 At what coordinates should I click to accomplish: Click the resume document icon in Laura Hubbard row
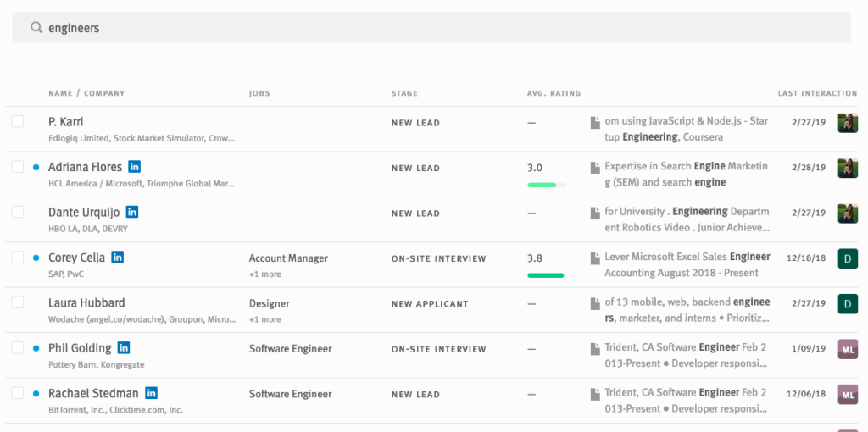click(x=595, y=304)
